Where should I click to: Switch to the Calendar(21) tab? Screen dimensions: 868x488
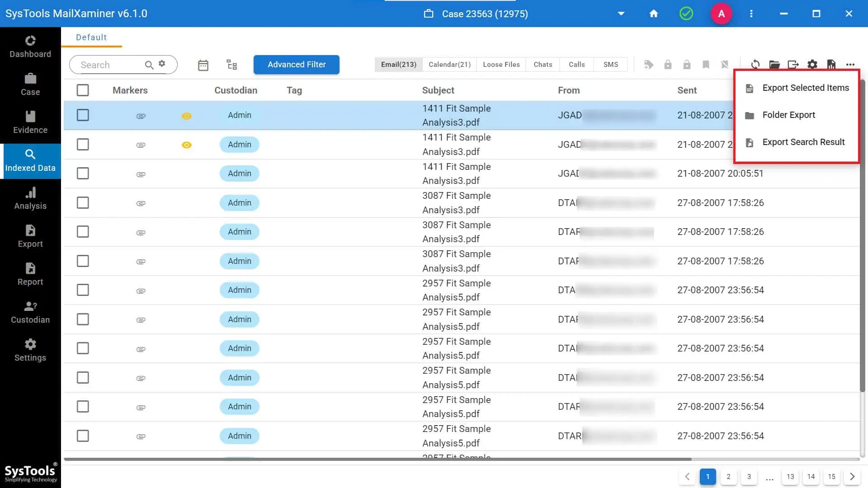[x=449, y=65]
